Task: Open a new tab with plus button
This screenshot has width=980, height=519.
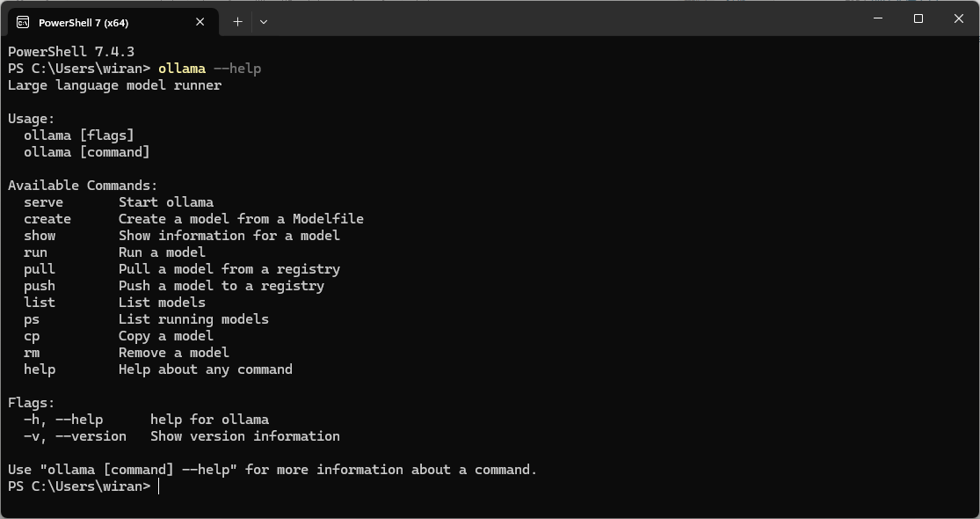Action: [237, 22]
